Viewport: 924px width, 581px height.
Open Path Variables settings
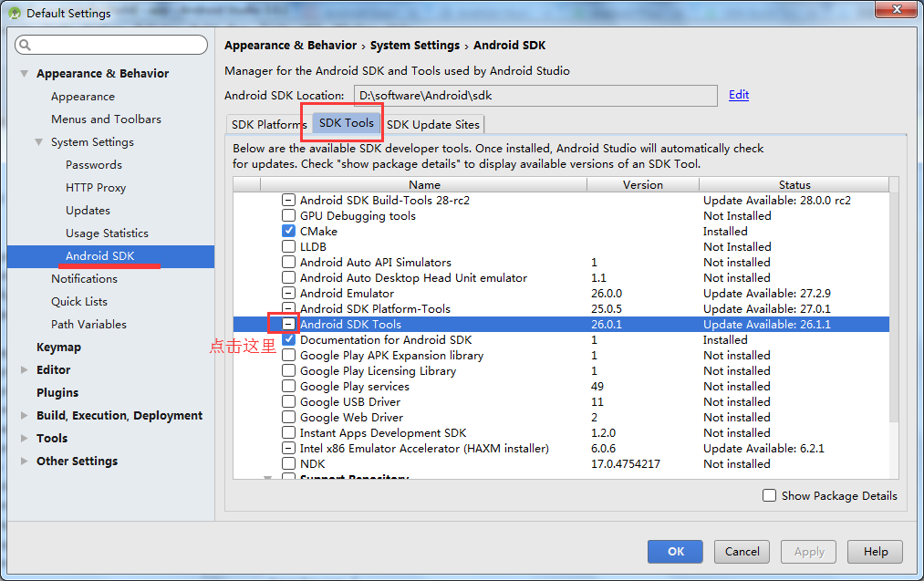pos(89,324)
